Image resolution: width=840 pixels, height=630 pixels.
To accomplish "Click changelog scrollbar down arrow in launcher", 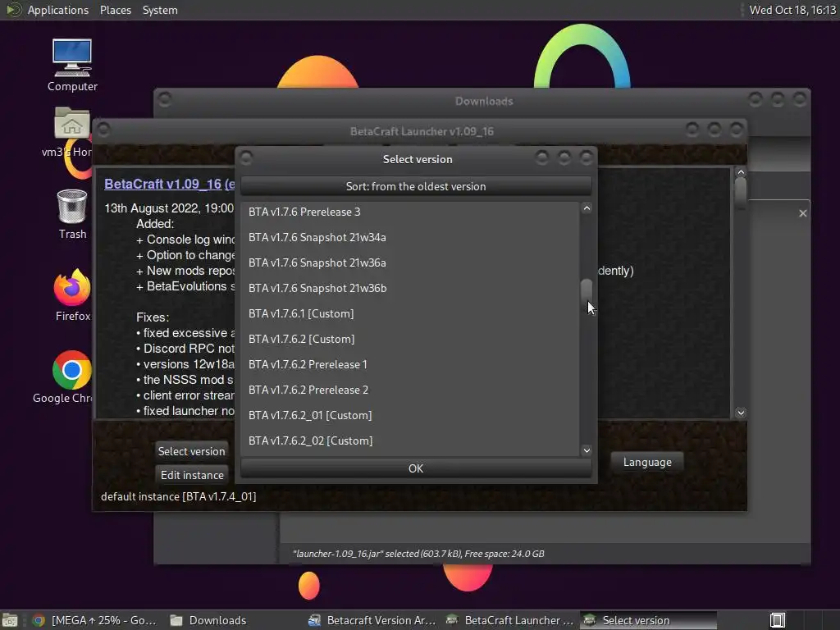I will [741, 413].
